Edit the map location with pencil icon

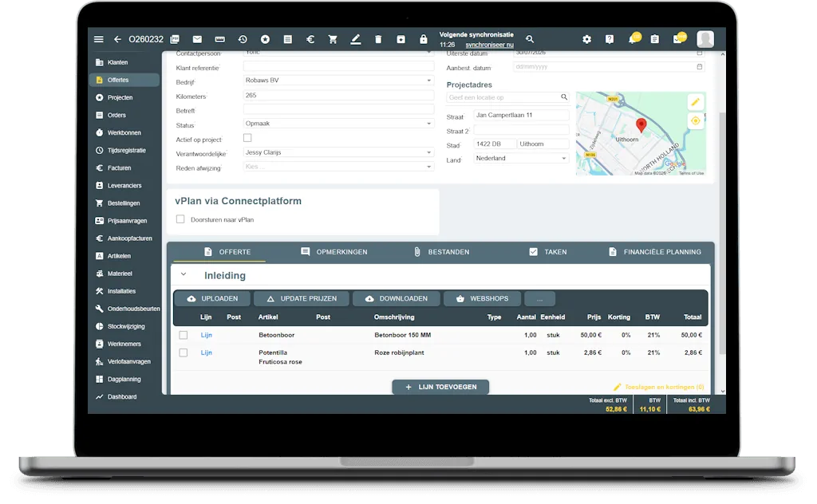click(x=695, y=102)
